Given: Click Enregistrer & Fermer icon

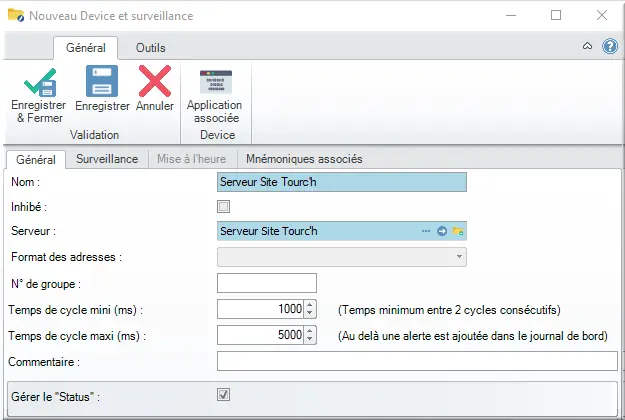Looking at the screenshot, I should tap(40, 82).
